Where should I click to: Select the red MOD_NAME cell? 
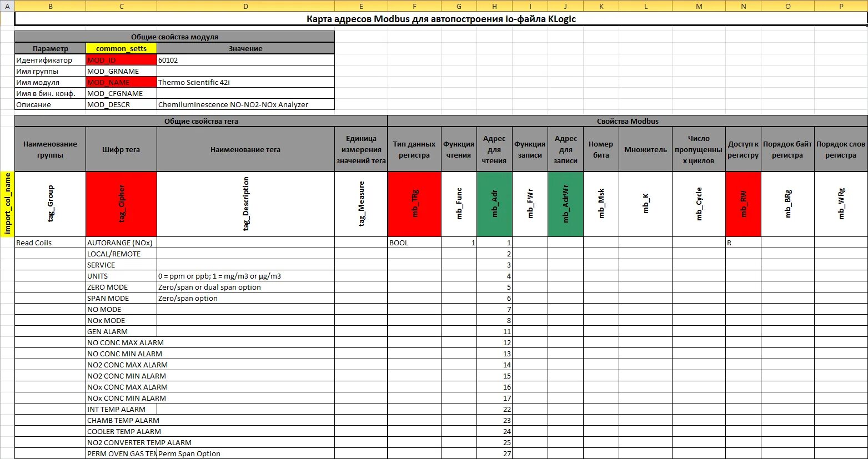click(122, 82)
